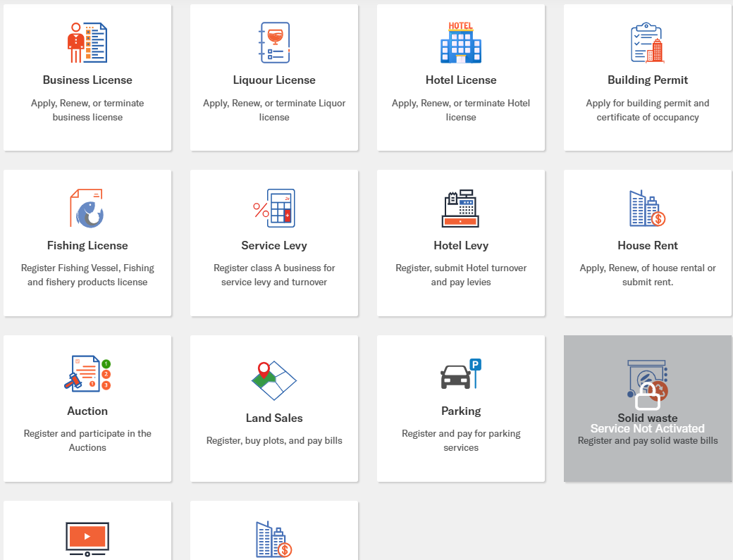Click 'Apply, Renew, or terminate Liquor license' description
Screen dimensions: 733x560
(274, 110)
